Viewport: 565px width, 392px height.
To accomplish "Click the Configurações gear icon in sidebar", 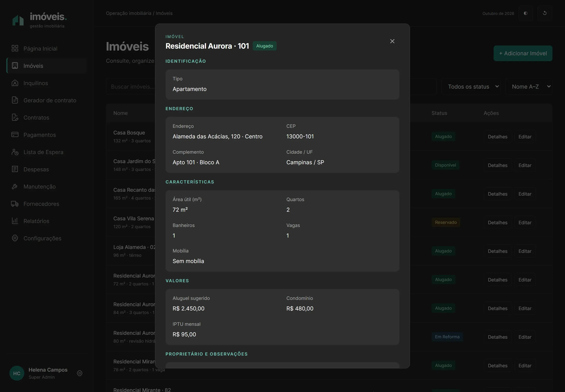I will pyautogui.click(x=15, y=238).
